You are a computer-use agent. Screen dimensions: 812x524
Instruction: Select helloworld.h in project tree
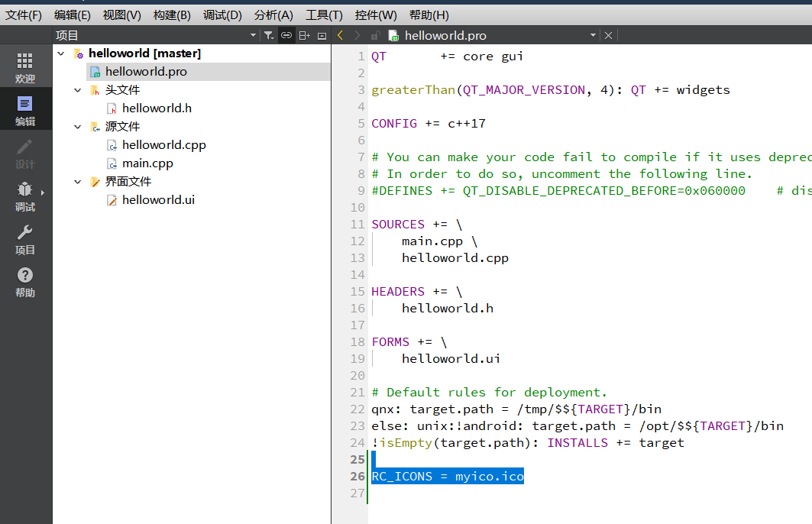click(157, 108)
